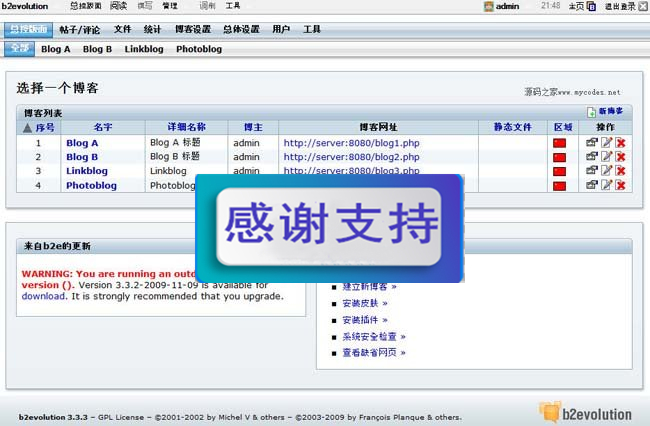The image size is (650, 426).
Task: Click edit pencil icon for Linkblog
Action: pyautogui.click(x=606, y=170)
